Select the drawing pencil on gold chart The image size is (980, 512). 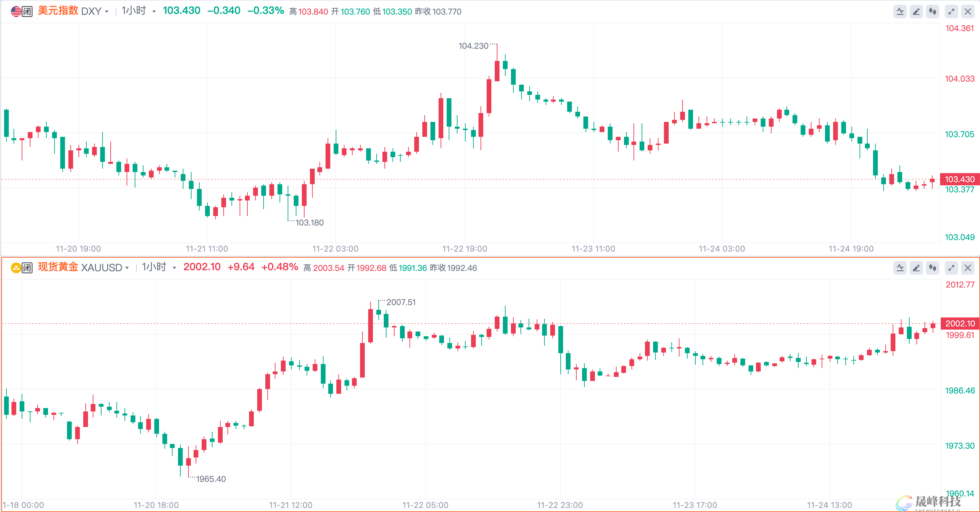[x=916, y=268]
